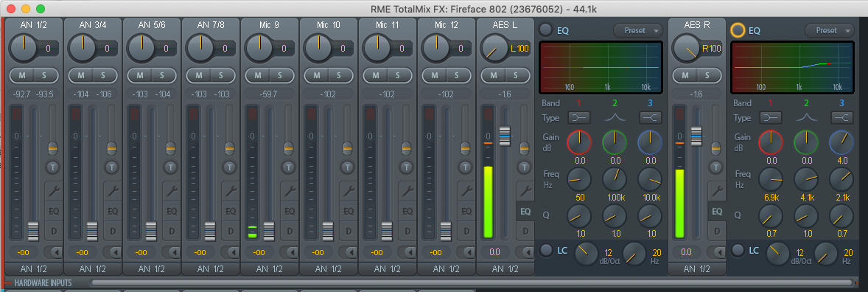Open the AN 1/2 routing label under AES L
The height and width of the screenshot is (292, 868).
pyautogui.click(x=505, y=268)
